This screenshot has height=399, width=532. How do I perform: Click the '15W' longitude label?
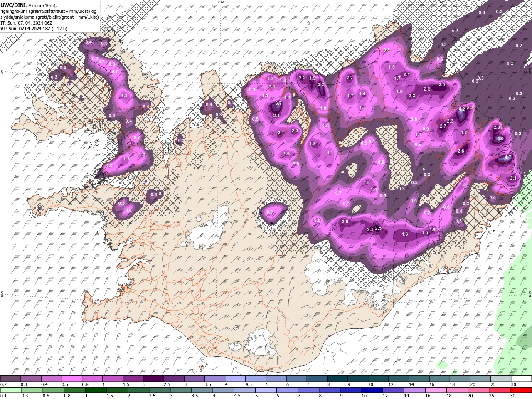click(440, 2)
